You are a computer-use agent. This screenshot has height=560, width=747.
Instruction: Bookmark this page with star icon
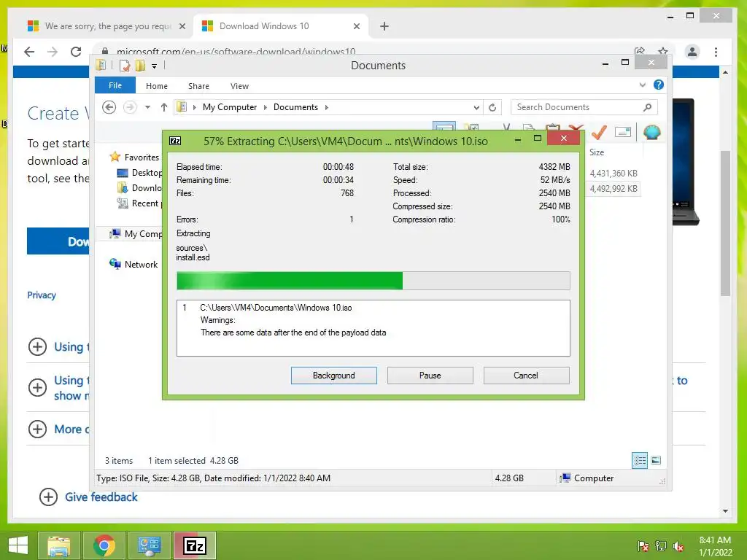coord(662,51)
